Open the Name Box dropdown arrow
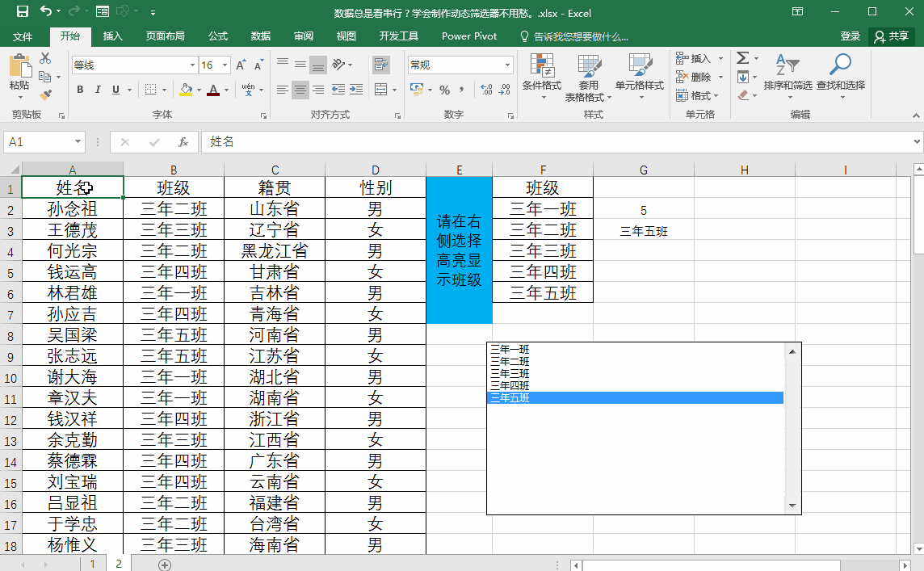Viewport: 924px width, 571px height. [78, 141]
